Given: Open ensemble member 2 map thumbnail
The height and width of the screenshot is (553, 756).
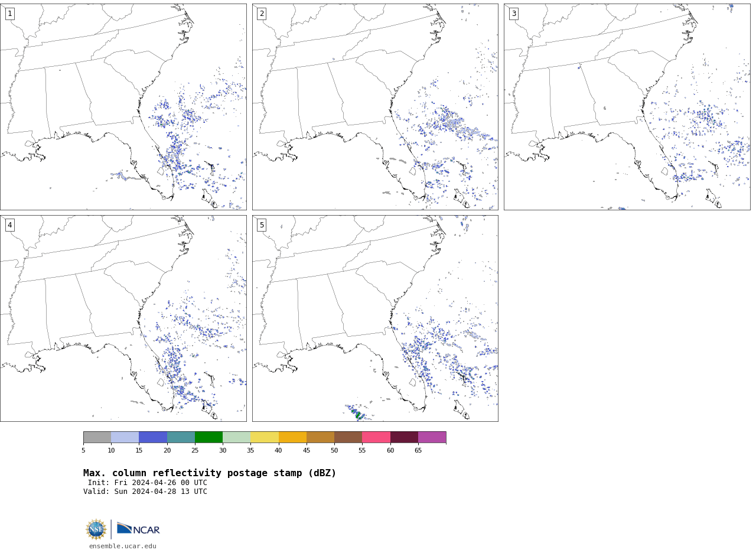Looking at the screenshot, I should point(375,107).
